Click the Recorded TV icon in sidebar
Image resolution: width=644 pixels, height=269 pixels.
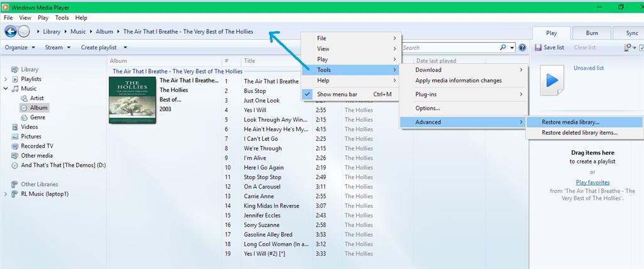pos(15,146)
